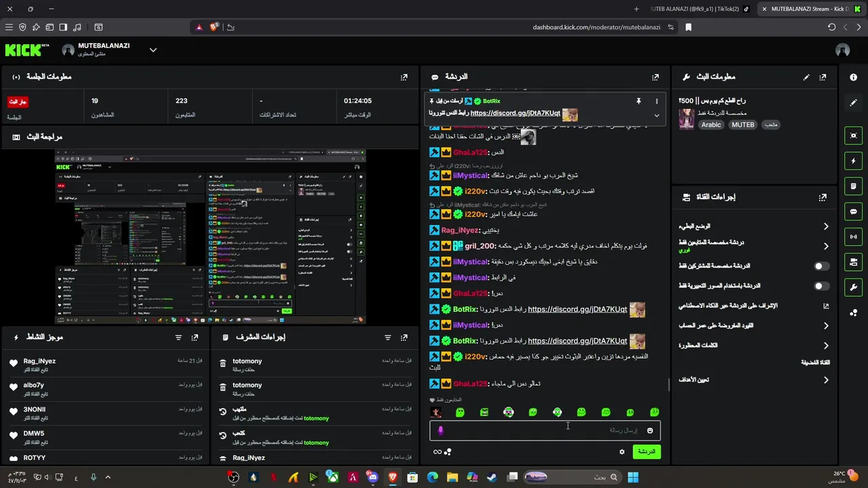The width and height of the screenshot is (868, 488).
Task: Click the pencil edit icon in right sidebar
Action: pos(854,102)
